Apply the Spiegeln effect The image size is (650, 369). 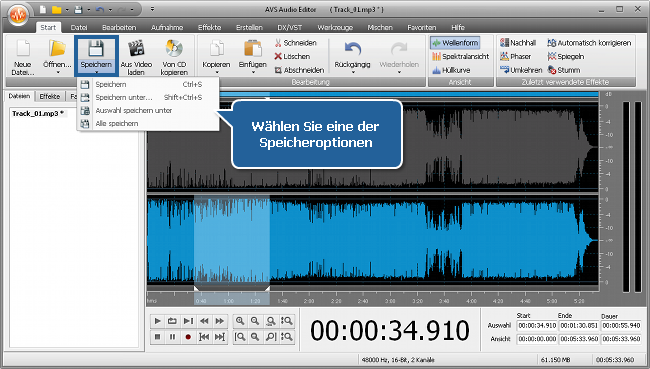pos(566,56)
